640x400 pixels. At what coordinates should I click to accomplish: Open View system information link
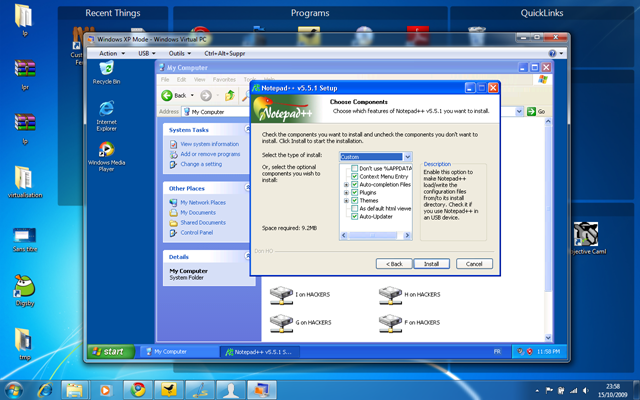click(209, 144)
